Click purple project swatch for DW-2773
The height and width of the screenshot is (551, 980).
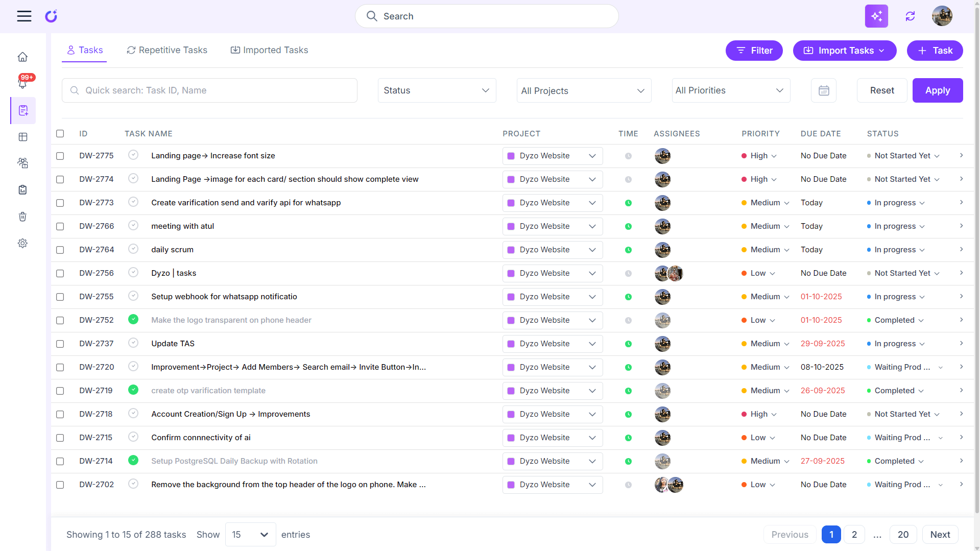coord(511,203)
